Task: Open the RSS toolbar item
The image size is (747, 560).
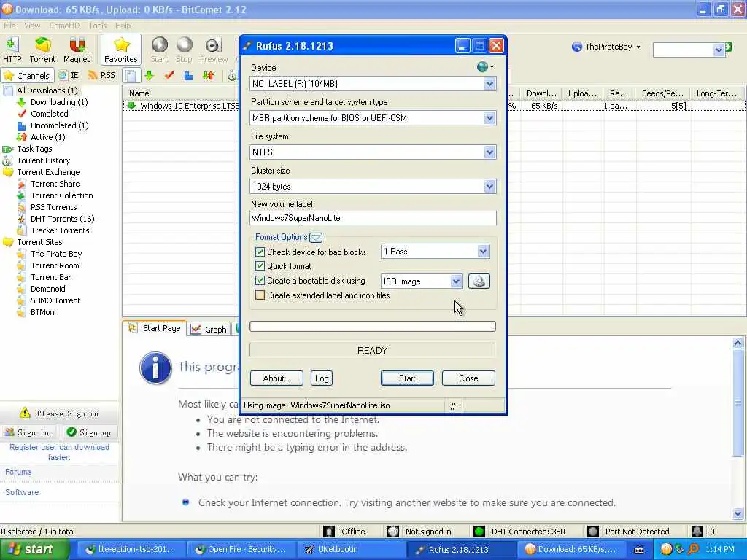Action: [102, 75]
